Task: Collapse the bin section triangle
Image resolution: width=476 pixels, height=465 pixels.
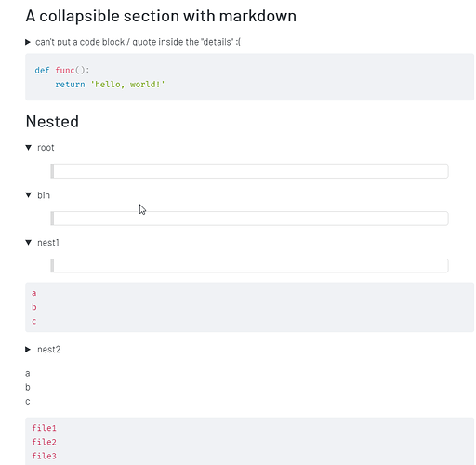Action: [x=29, y=195]
